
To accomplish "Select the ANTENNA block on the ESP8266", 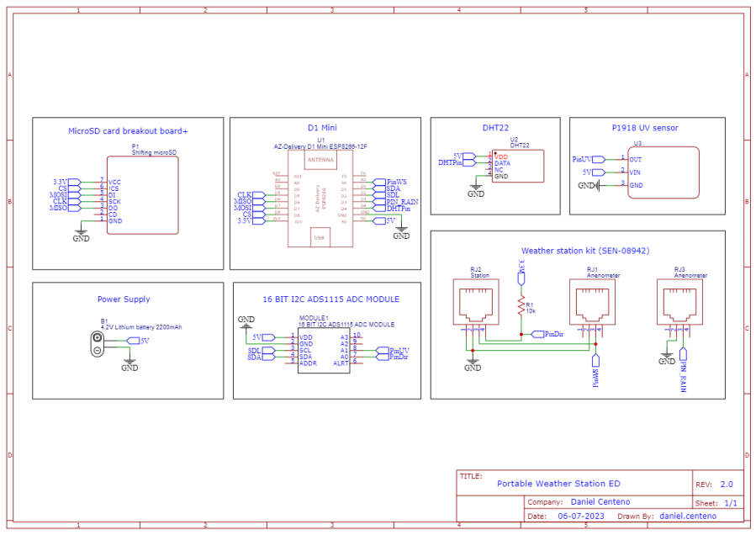I will (320, 160).
